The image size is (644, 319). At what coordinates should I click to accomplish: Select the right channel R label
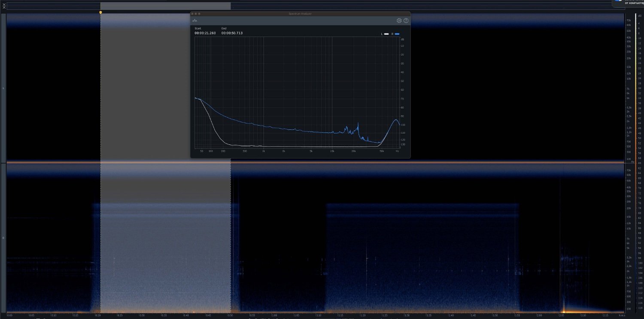[x=3, y=238]
